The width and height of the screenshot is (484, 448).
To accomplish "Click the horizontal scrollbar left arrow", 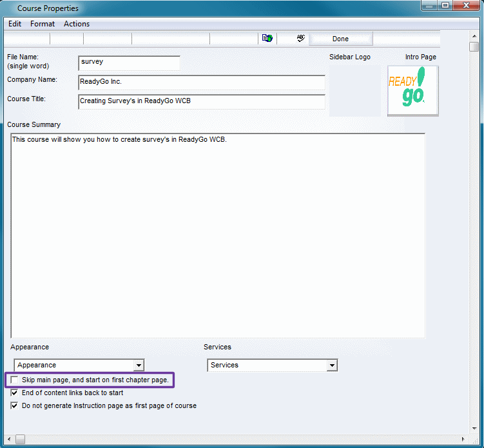I will point(9,439).
